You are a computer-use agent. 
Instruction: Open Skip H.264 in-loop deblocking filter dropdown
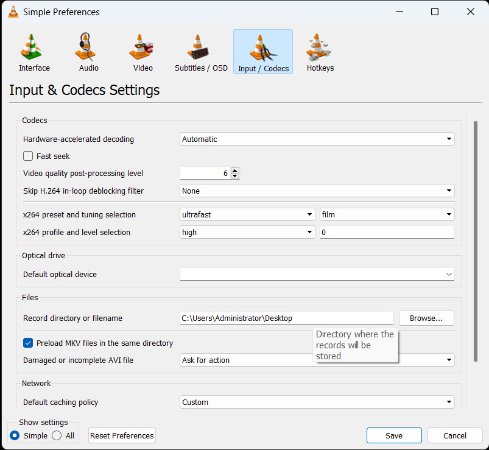(x=317, y=191)
